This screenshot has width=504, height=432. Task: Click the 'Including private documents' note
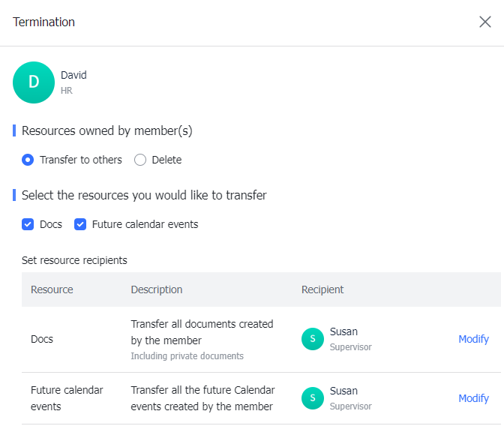click(x=187, y=356)
